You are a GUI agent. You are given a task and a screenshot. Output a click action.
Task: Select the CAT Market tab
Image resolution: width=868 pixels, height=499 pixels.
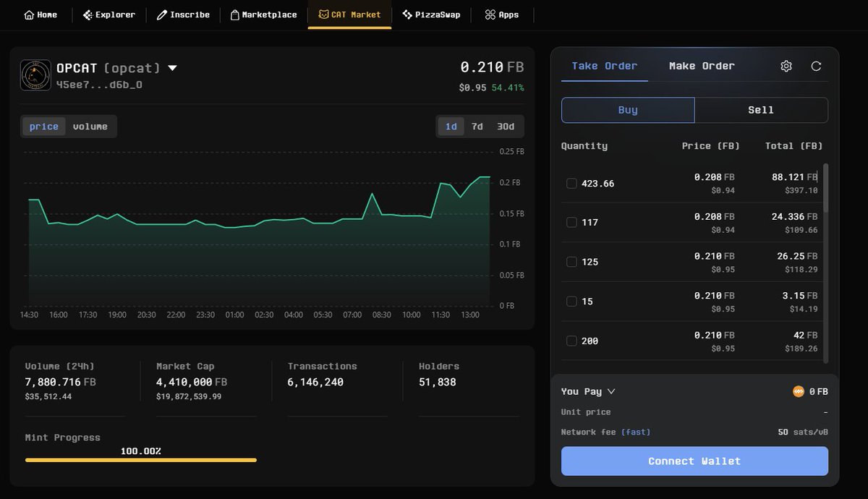tap(349, 14)
